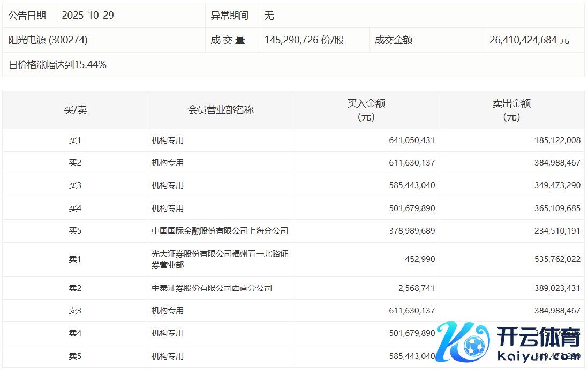
Task: Select the 买1 row label
Action: pos(75,140)
